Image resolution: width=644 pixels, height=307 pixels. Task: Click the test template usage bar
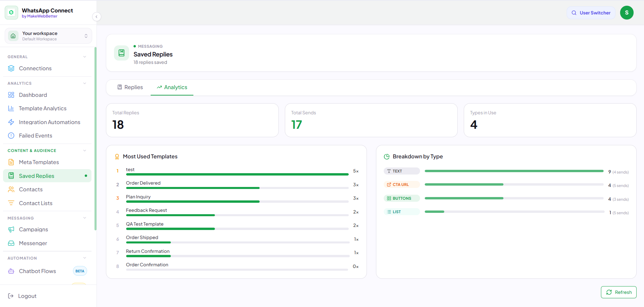(237, 174)
